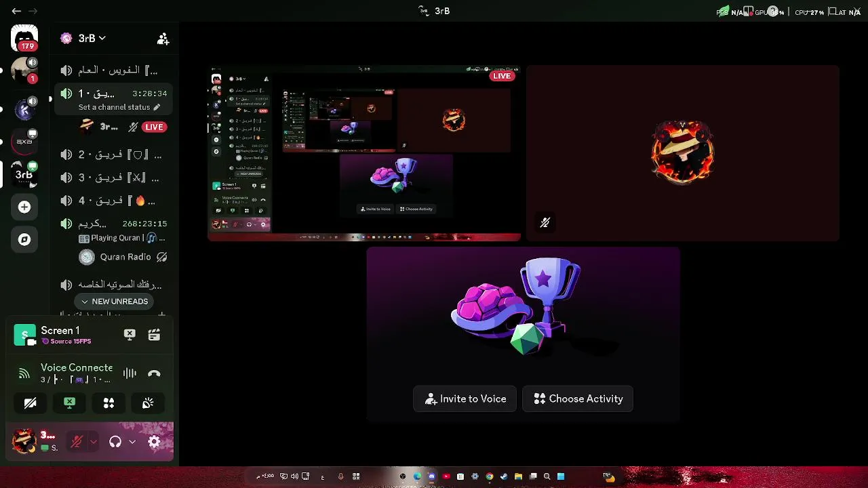Viewport: 868px width, 488px height.
Task: Open stream clips clapperboard icon
Action: point(154,335)
